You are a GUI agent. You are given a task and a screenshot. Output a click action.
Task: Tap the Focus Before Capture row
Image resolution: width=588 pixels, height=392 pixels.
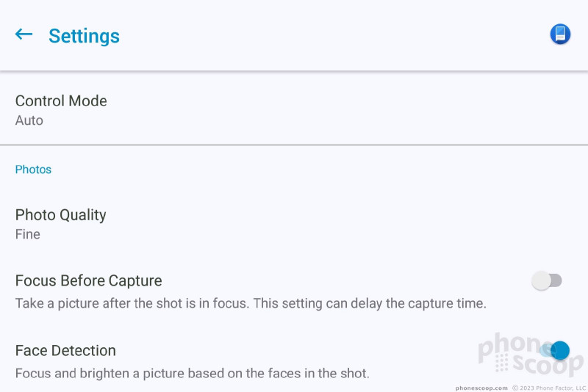click(x=294, y=292)
